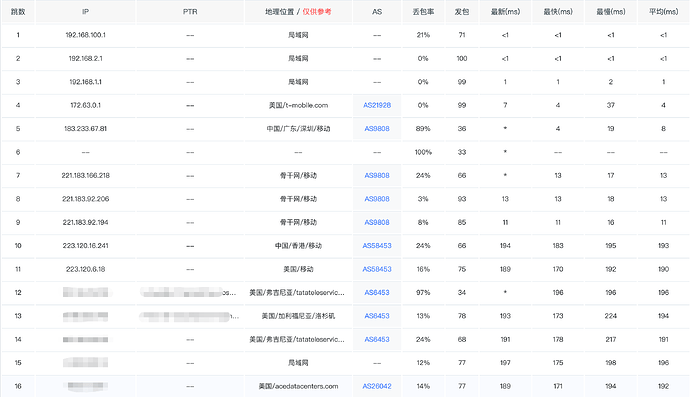
Task: Click the 8% packet loss value
Action: [423, 222]
